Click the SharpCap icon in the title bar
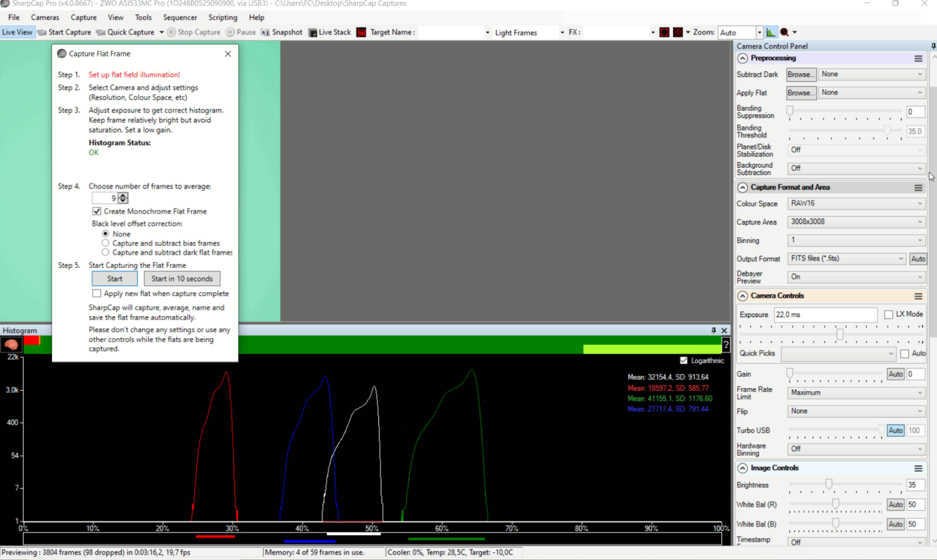This screenshot has width=937, height=560. (x=5, y=4)
